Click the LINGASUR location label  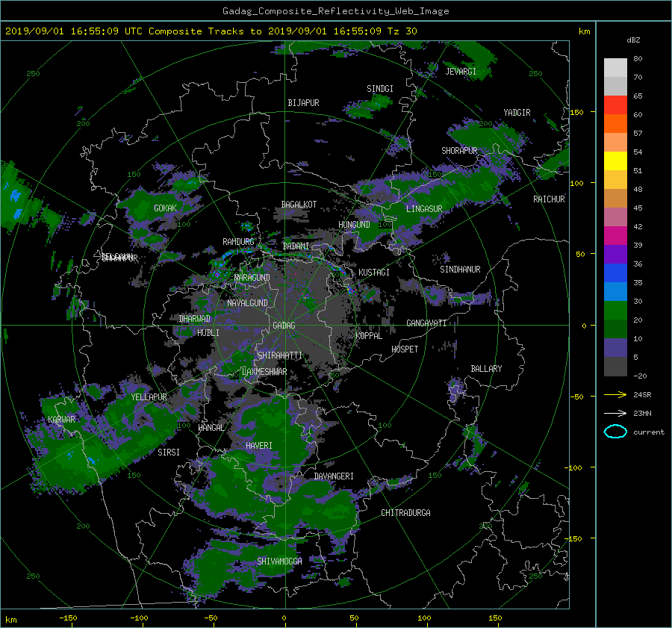pyautogui.click(x=424, y=209)
